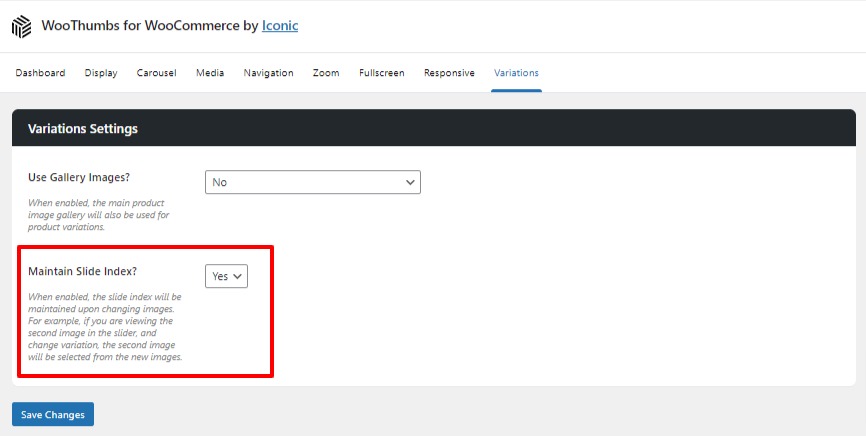Click the gallery images help description
The image size is (866, 436).
99,215
